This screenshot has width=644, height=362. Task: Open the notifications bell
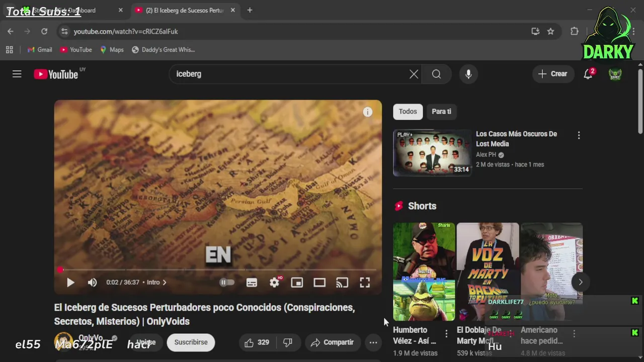[588, 74]
